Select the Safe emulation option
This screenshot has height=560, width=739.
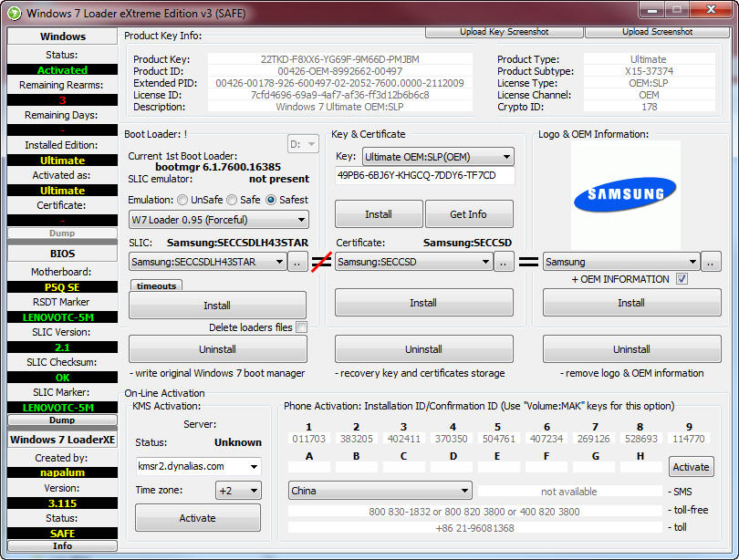232,200
